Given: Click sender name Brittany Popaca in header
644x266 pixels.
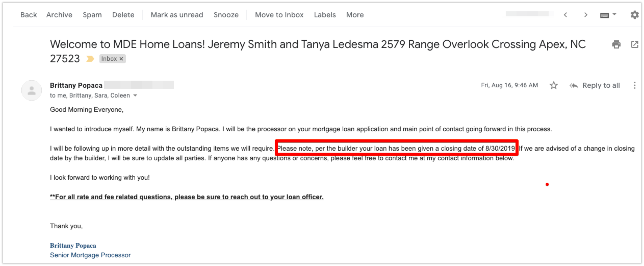Looking at the screenshot, I should [76, 85].
